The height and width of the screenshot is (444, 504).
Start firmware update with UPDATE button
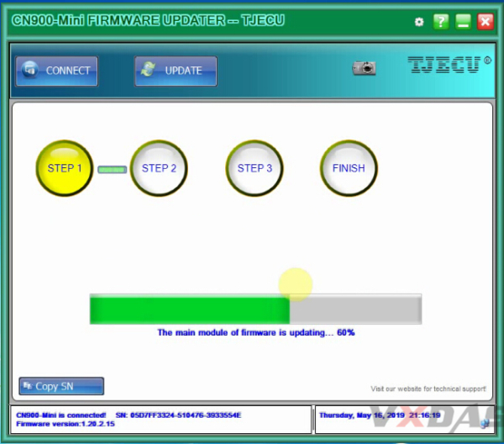pyautogui.click(x=176, y=71)
